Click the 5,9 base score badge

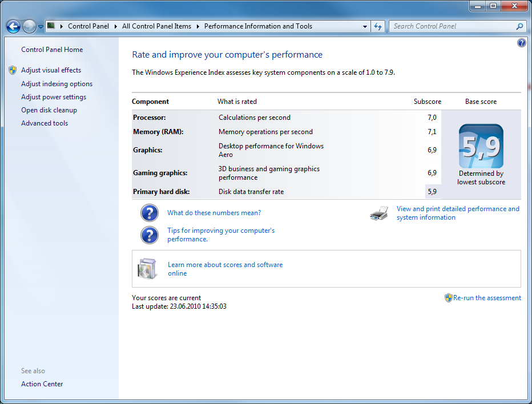coord(481,146)
